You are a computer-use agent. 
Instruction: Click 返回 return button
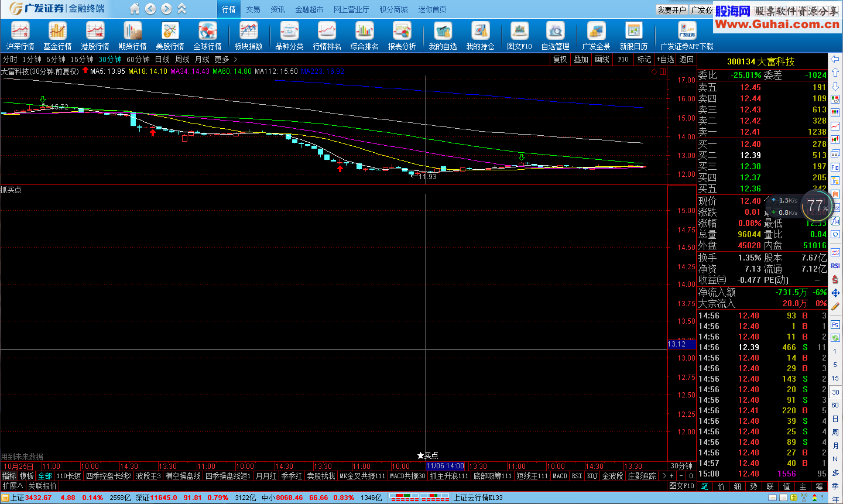click(x=686, y=59)
